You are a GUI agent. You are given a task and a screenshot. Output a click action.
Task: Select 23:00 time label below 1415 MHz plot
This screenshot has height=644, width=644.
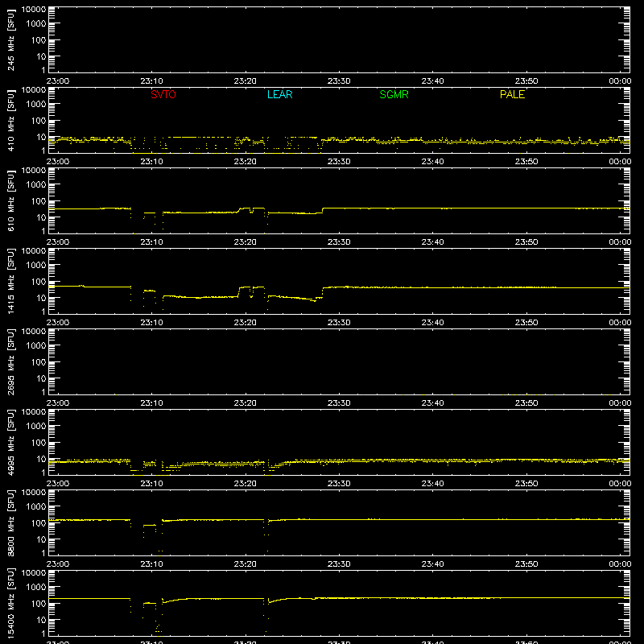coord(57,323)
